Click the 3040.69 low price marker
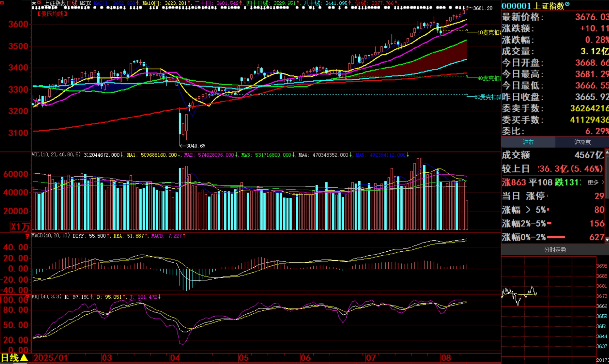 pyautogui.click(x=196, y=146)
